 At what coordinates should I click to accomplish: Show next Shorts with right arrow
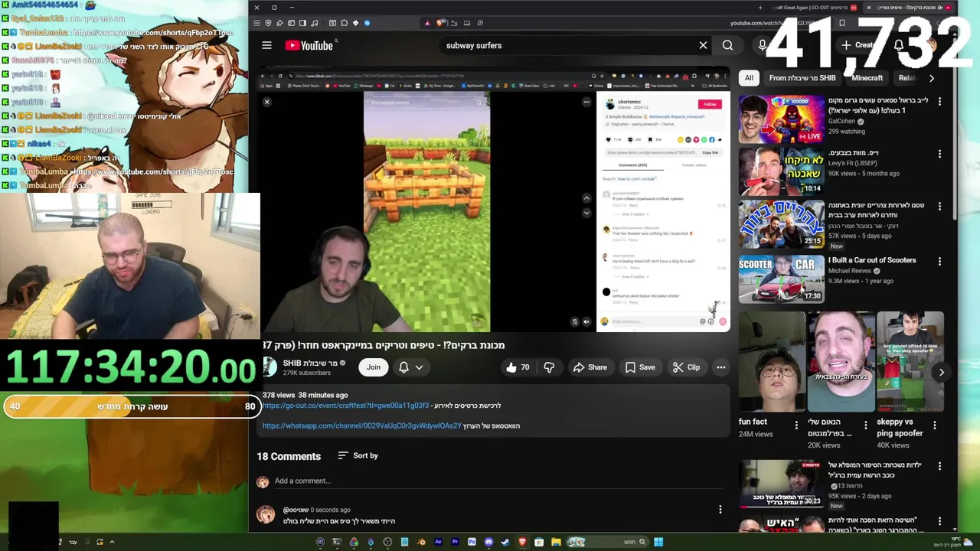pyautogui.click(x=941, y=372)
